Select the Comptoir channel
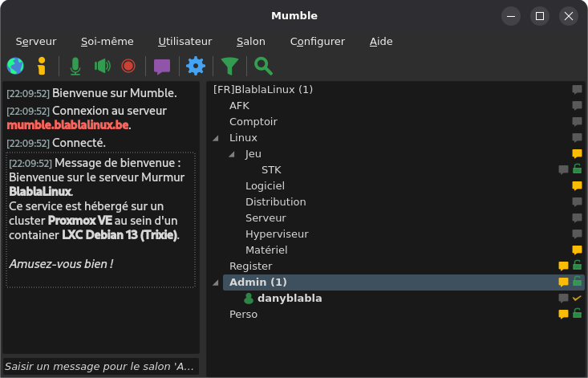This screenshot has height=378, width=588. pos(253,121)
